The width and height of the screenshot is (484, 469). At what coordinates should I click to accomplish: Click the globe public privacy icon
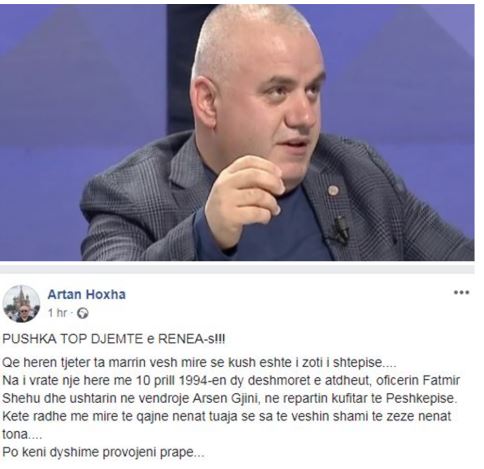click(82, 313)
